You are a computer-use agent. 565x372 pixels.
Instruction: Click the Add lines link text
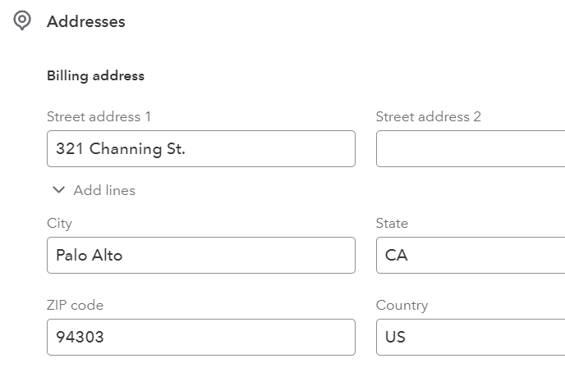coord(104,190)
